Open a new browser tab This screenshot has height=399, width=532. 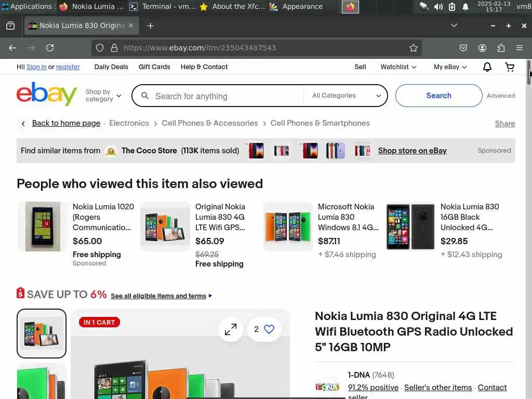tap(150, 26)
